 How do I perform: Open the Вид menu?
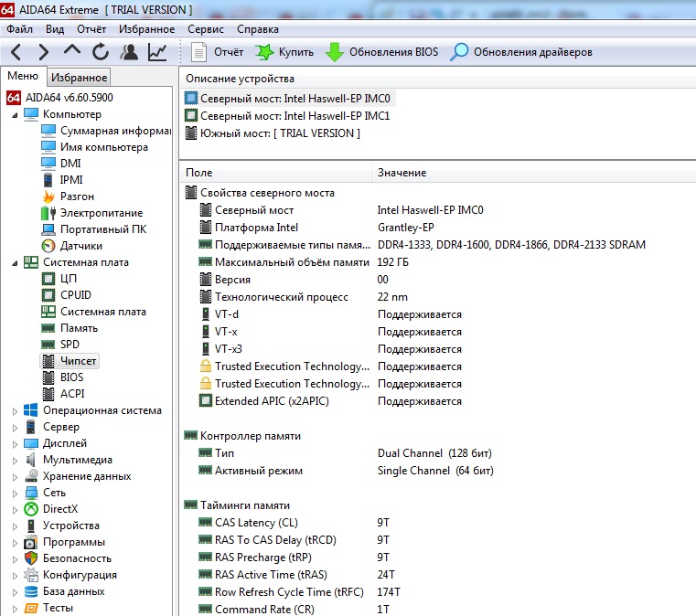coord(55,29)
